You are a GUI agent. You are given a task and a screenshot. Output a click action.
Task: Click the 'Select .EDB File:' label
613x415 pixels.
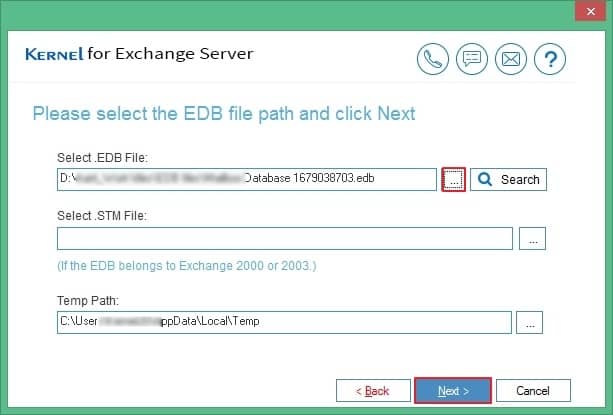102,158
